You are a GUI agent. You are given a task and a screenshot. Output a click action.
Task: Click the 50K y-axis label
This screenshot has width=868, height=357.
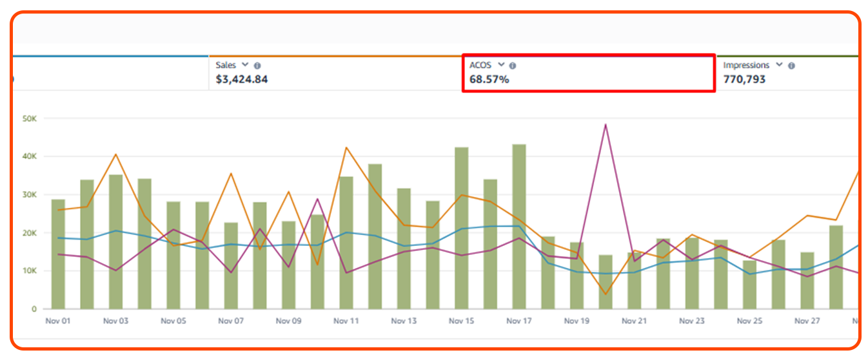click(x=29, y=119)
